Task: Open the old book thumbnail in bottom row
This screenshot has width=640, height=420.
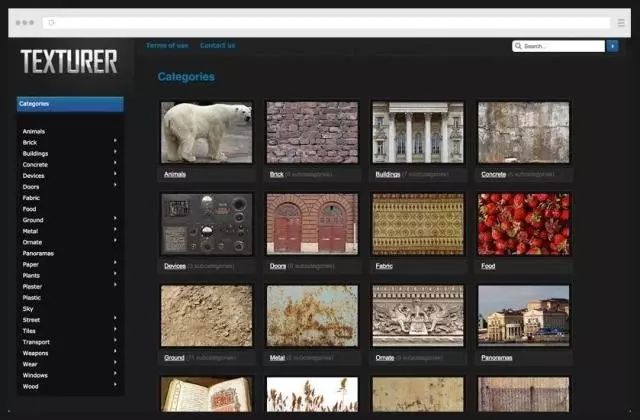Action: click(207, 394)
